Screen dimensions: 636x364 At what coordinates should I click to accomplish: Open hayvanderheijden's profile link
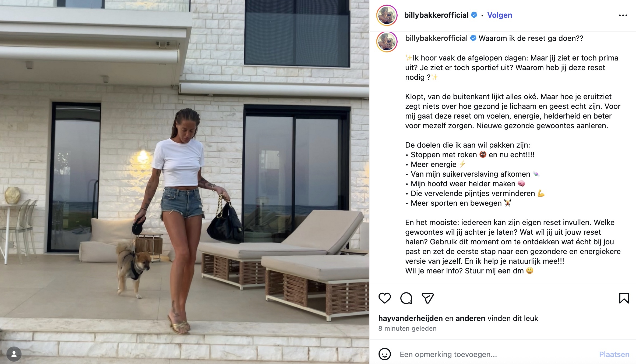pyautogui.click(x=410, y=318)
